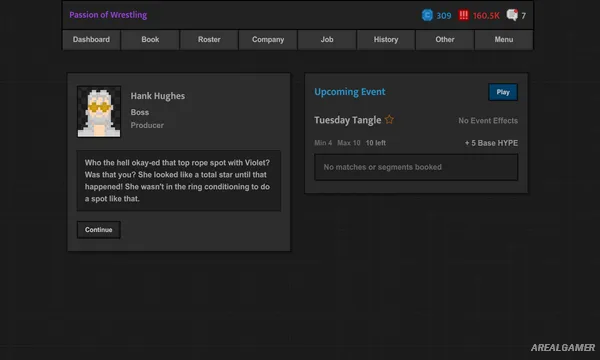
Task: Open the Menu tab
Action: 504,40
